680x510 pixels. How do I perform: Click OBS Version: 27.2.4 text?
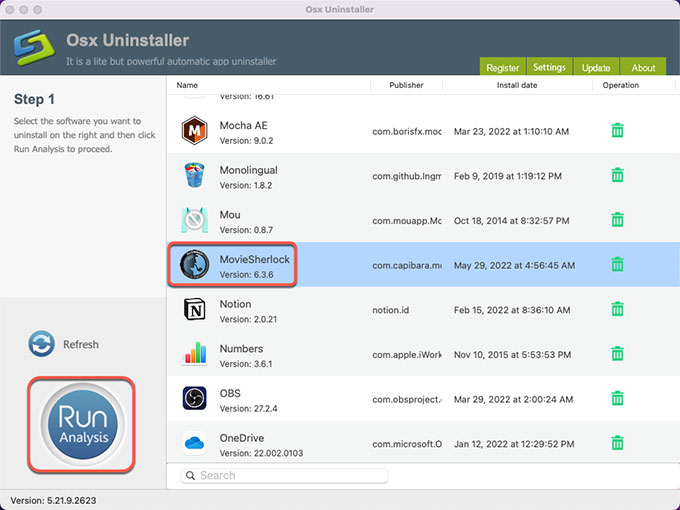[248, 409]
